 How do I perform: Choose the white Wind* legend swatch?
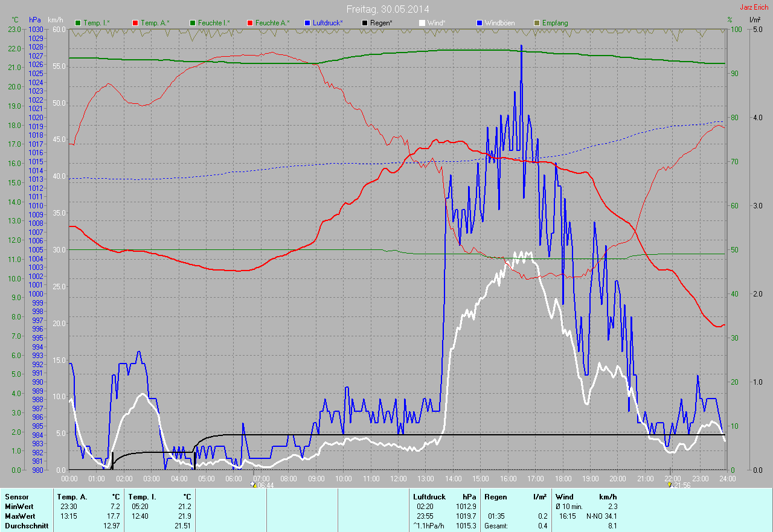[422, 23]
